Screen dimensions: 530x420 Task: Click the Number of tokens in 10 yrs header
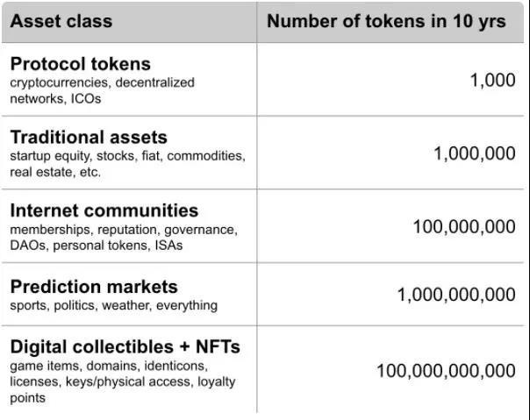point(386,21)
